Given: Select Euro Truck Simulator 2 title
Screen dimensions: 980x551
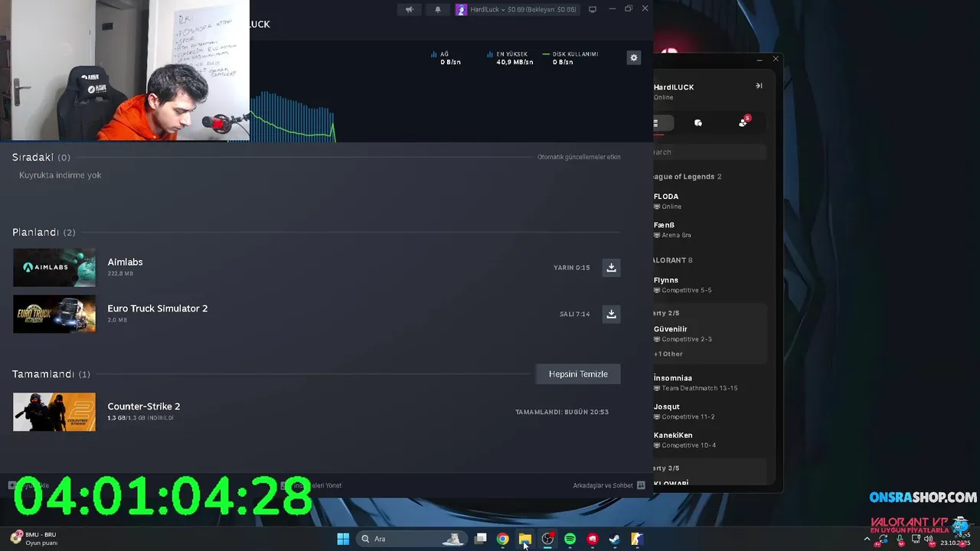Looking at the screenshot, I should (x=158, y=308).
